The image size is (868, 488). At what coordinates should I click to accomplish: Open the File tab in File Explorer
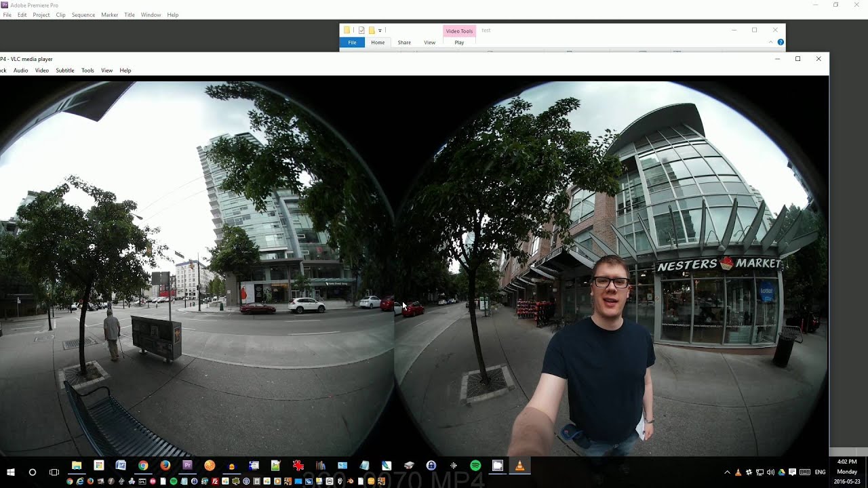point(352,43)
